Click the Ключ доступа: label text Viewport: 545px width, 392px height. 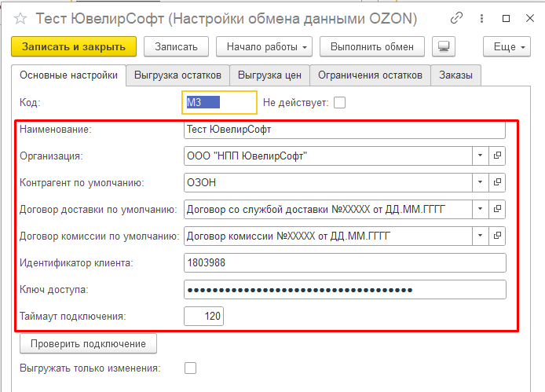[54, 289]
